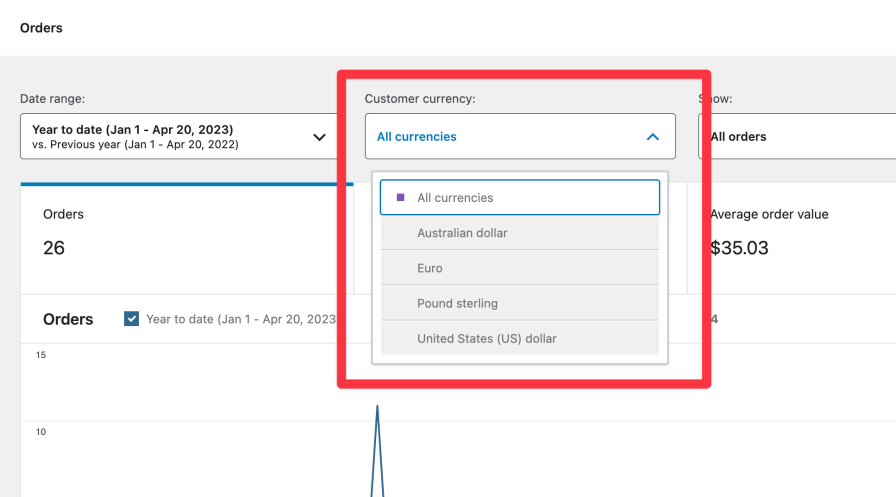Click the purple marker beside All currencies
Screen dimensions: 896x497
[401, 198]
